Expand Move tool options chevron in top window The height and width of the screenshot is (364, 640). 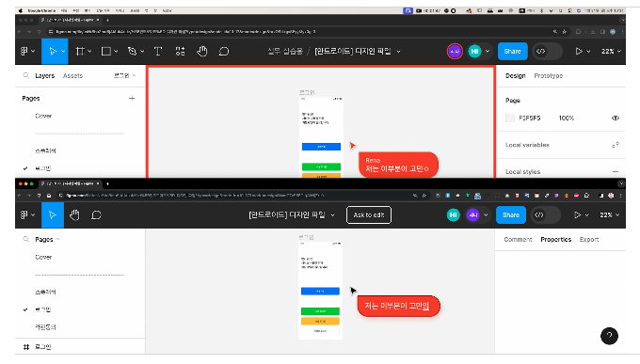tap(63, 52)
